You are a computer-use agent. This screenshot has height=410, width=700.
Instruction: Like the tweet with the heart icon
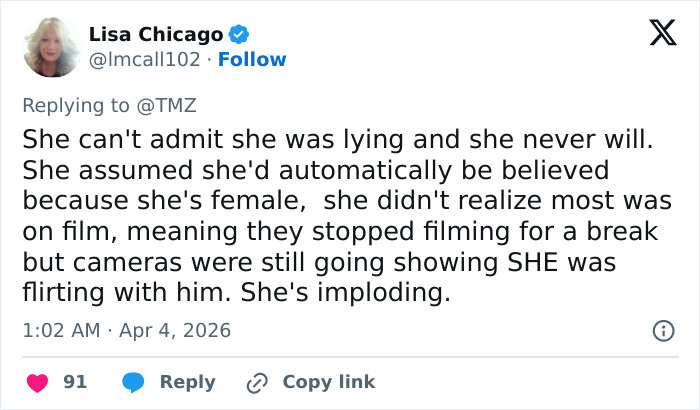pos(36,382)
